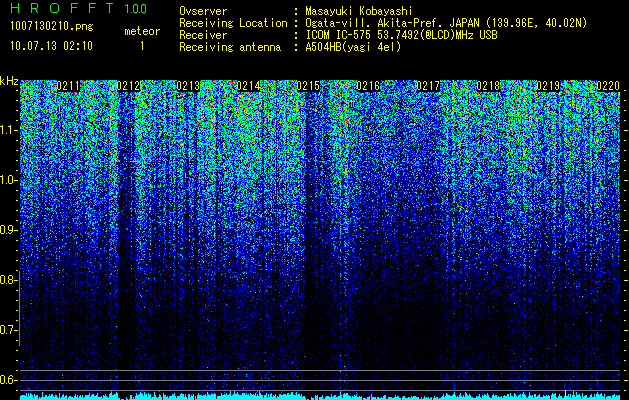The image size is (629, 400).
Task: Click the 0213 time marker
Action: 188,86
